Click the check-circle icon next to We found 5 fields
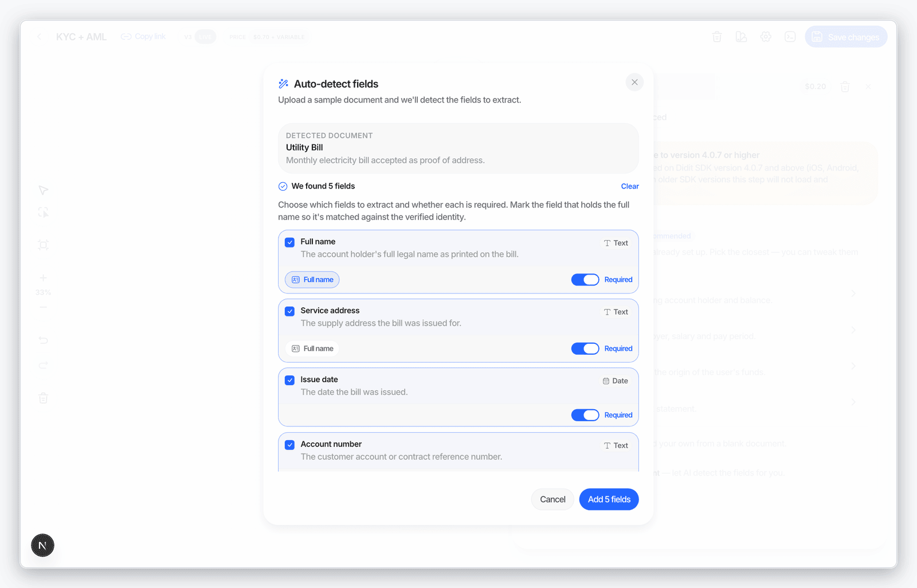The image size is (917, 588). click(x=283, y=186)
